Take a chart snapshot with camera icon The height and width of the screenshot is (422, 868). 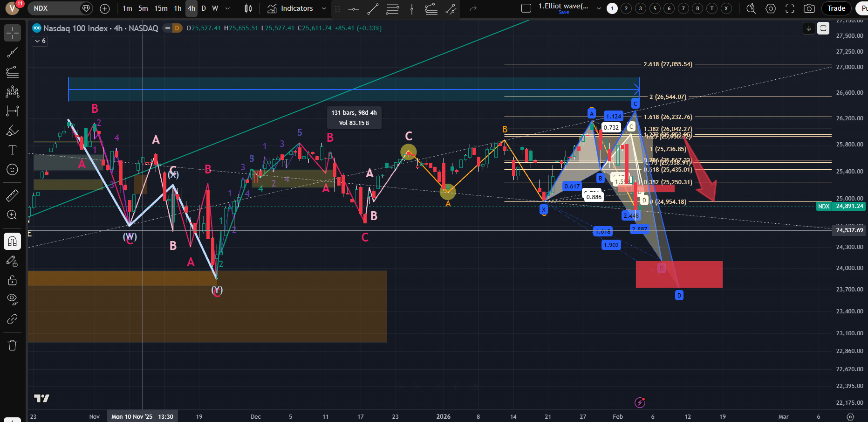tap(809, 8)
